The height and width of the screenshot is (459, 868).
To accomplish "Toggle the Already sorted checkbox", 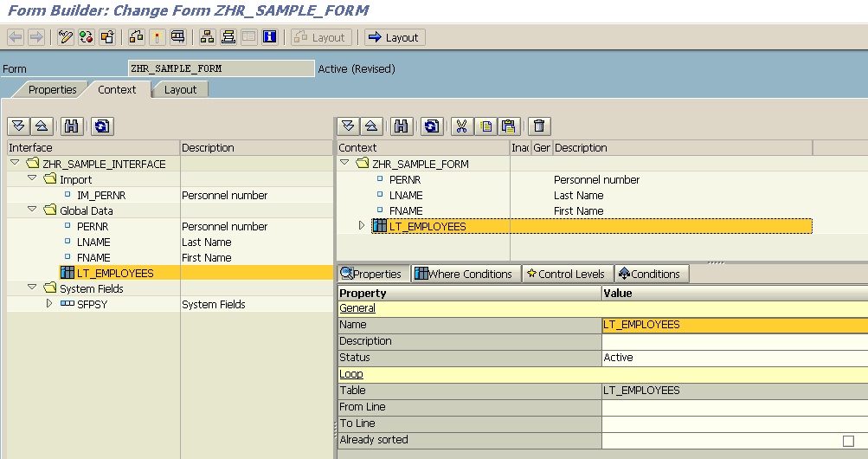I will coord(848,441).
